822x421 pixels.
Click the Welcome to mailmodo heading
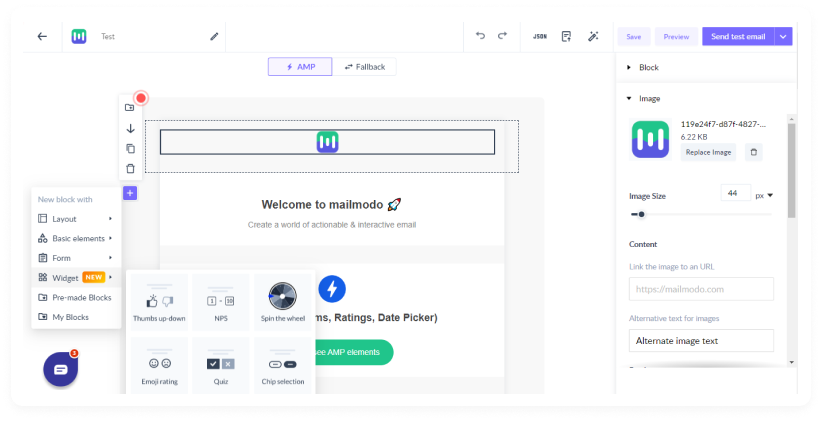tap(331, 204)
